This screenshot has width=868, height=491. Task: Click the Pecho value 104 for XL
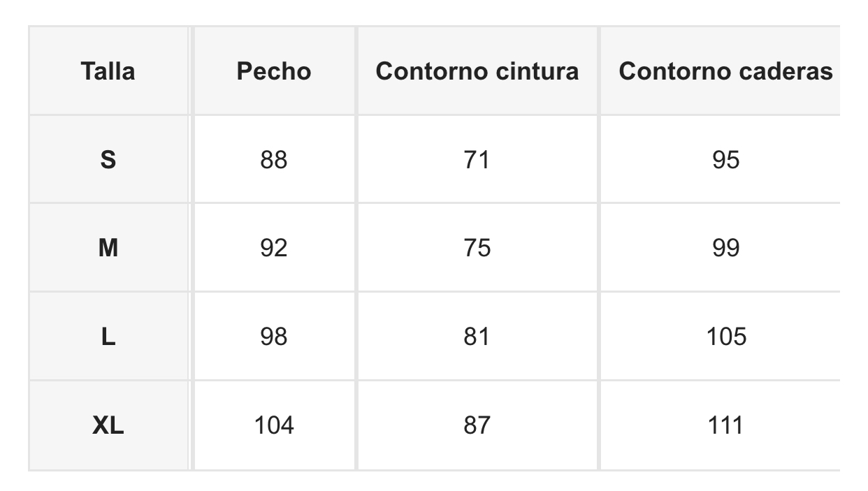[x=274, y=425]
